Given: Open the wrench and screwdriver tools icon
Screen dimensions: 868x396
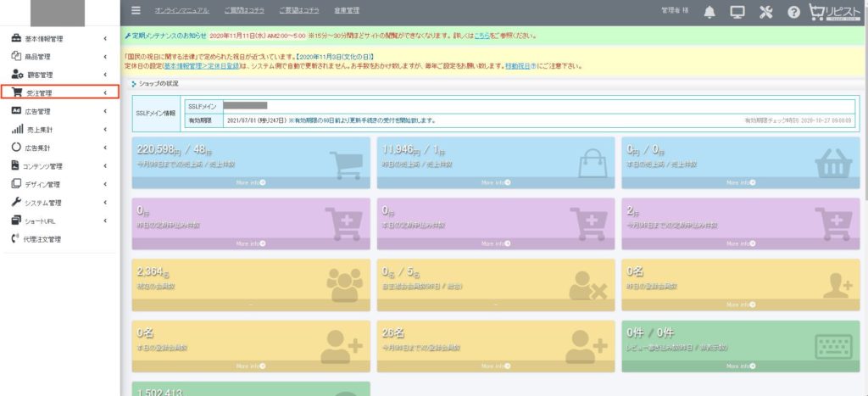Looking at the screenshot, I should (x=766, y=12).
